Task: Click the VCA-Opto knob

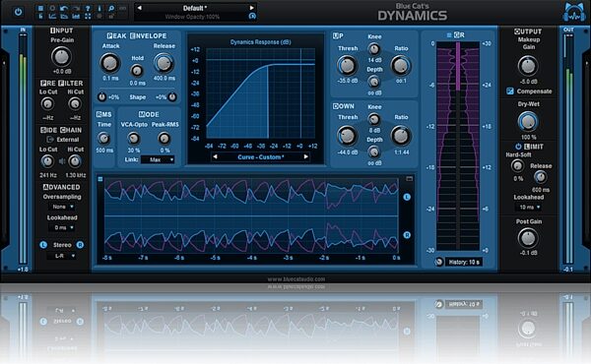Action: point(133,138)
